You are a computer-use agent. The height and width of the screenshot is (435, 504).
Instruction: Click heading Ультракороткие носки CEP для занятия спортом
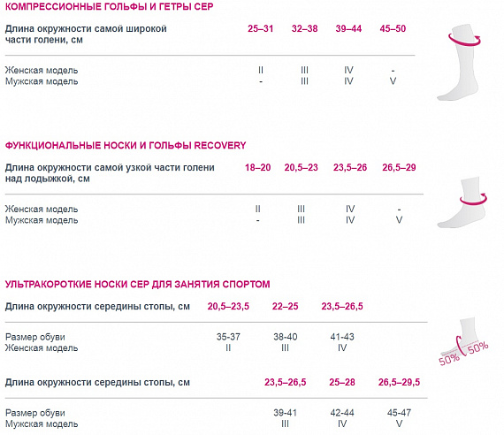(x=138, y=284)
